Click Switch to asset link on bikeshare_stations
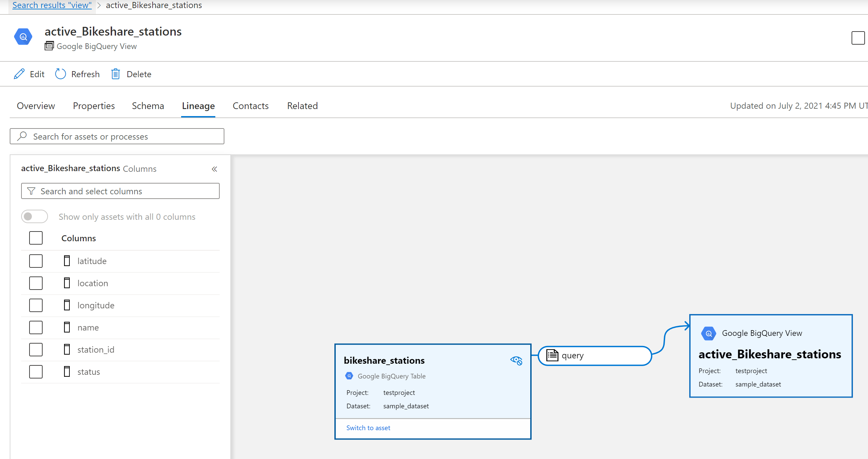868x459 pixels. (x=367, y=427)
